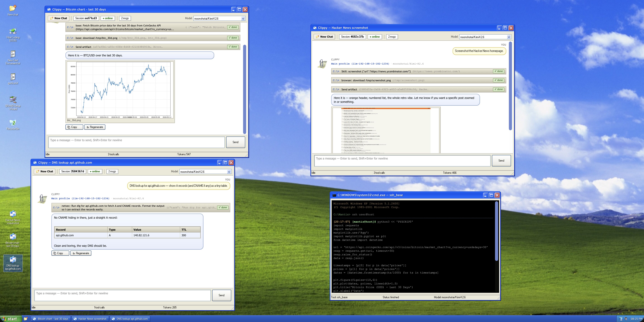Click Clippy avatar in Hacker News window
644x322 pixels.
point(322,64)
